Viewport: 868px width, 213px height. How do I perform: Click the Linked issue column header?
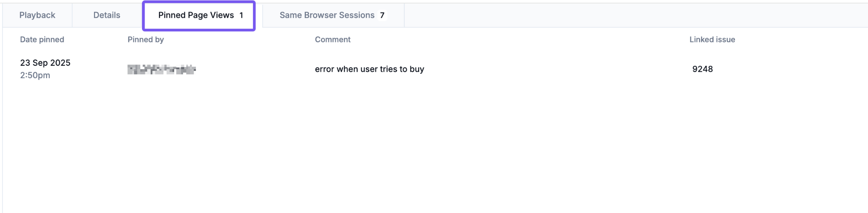pyautogui.click(x=712, y=39)
